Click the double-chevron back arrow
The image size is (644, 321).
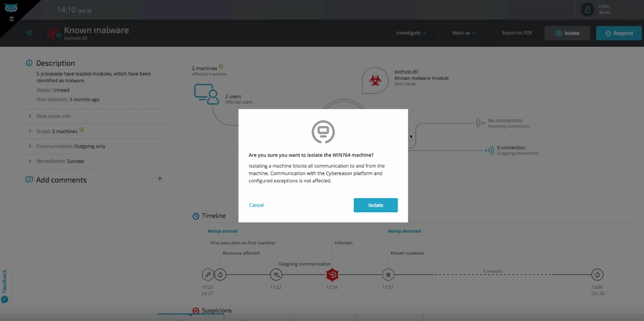30,33
